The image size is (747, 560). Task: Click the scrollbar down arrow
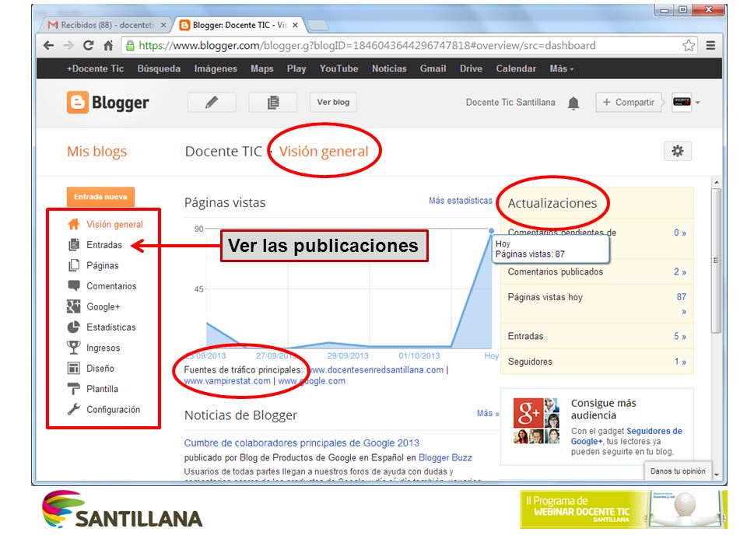tap(716, 474)
